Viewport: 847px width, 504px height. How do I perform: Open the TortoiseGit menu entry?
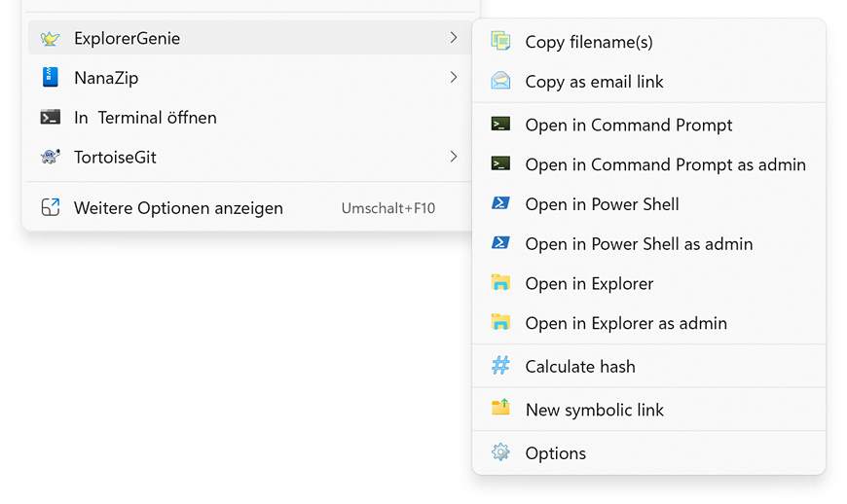(x=250, y=157)
